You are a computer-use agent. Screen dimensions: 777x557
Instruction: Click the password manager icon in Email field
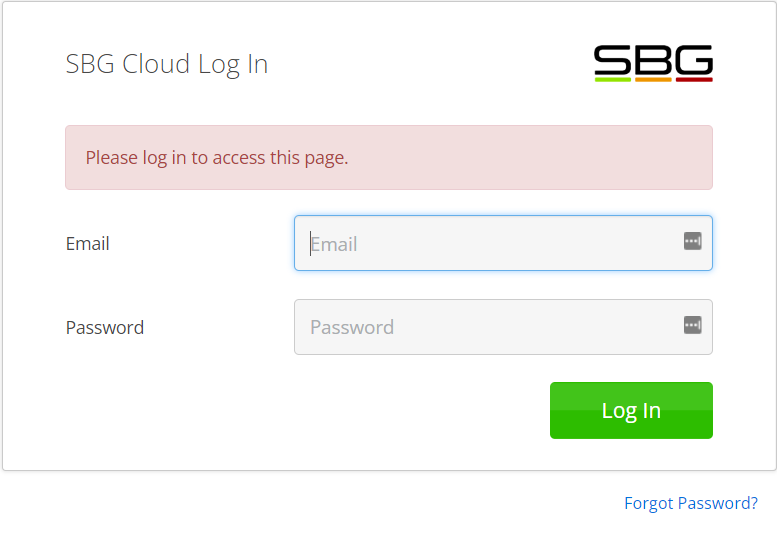click(x=692, y=241)
